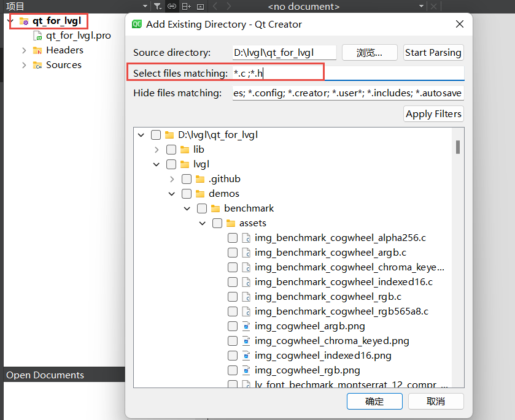This screenshot has height=420, width=515.
Task: Expand the lib folder node
Action: tap(157, 150)
